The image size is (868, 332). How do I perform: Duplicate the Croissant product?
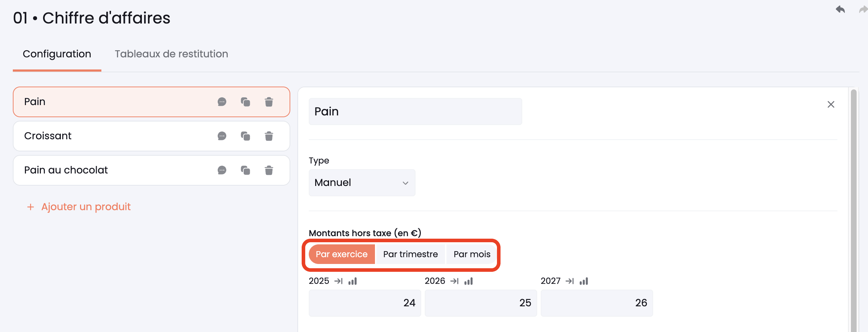(245, 136)
